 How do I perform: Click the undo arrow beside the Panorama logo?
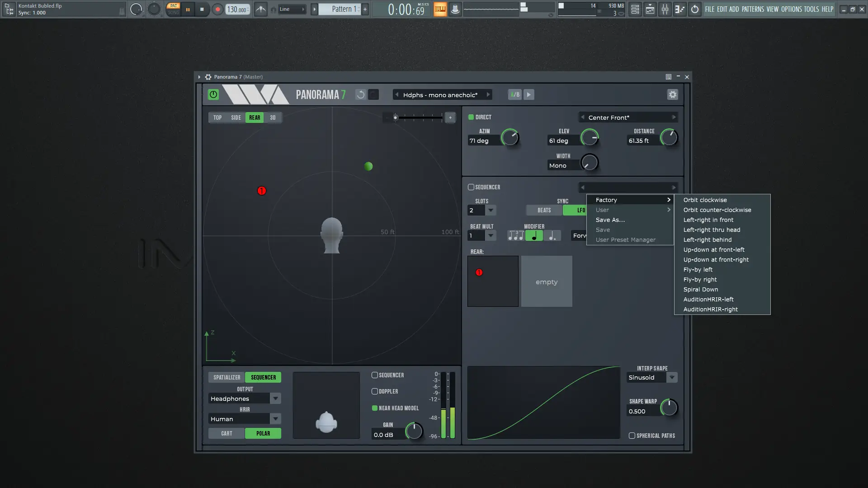360,94
